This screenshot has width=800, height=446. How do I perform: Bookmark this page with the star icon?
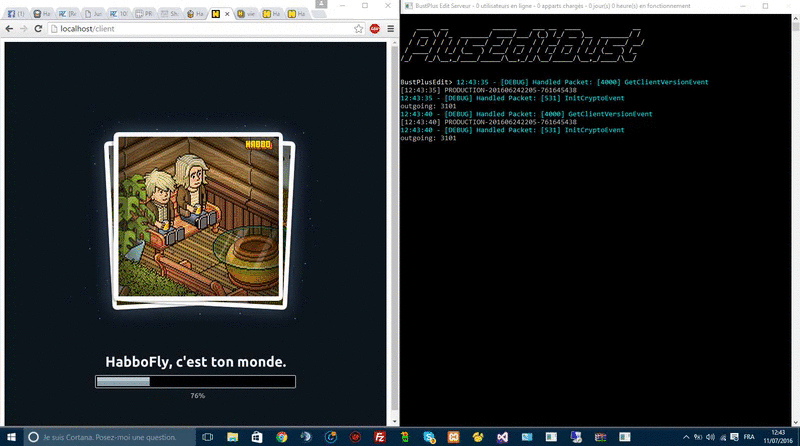click(x=359, y=29)
